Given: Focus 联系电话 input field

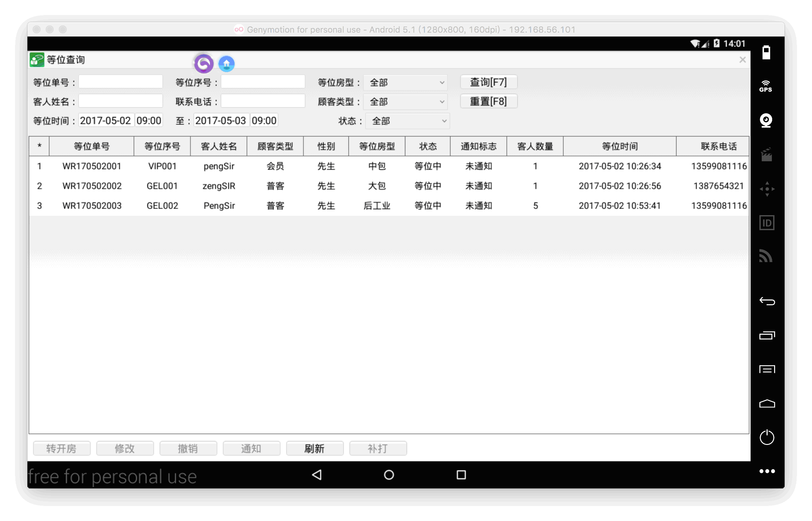Looking at the screenshot, I should [x=263, y=101].
